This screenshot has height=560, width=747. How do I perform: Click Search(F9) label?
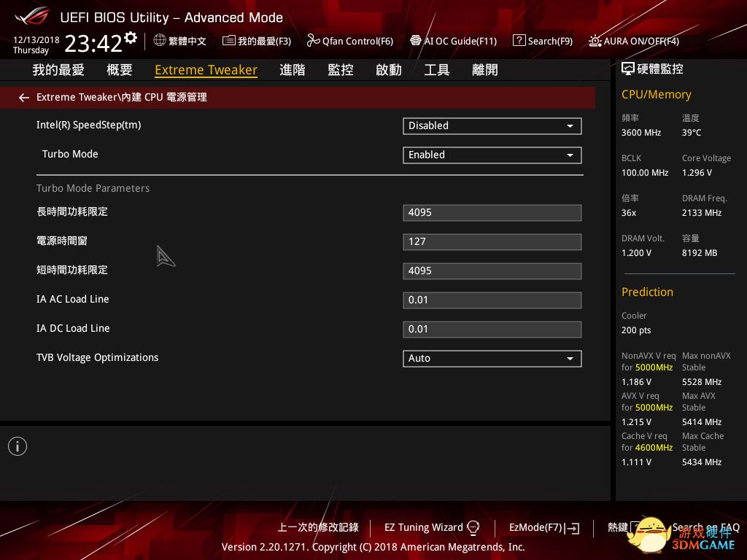tap(550, 41)
